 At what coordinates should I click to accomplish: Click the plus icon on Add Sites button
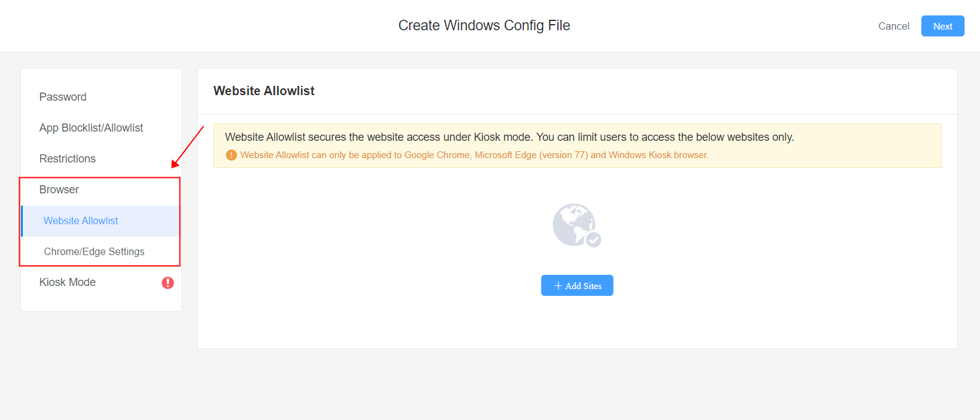[557, 285]
